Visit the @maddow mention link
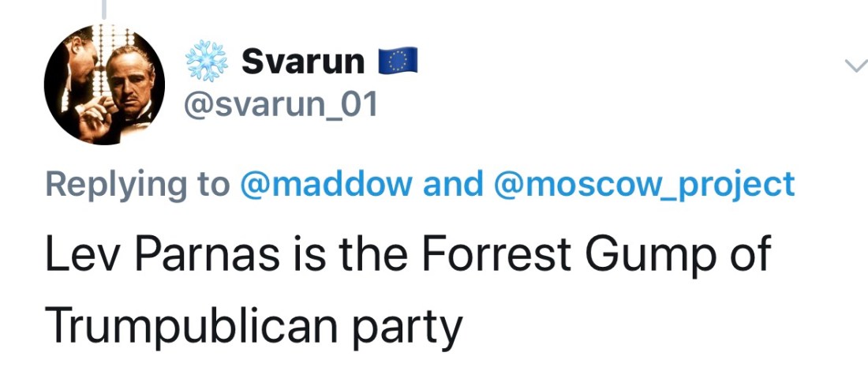868x390 pixels. (323, 184)
